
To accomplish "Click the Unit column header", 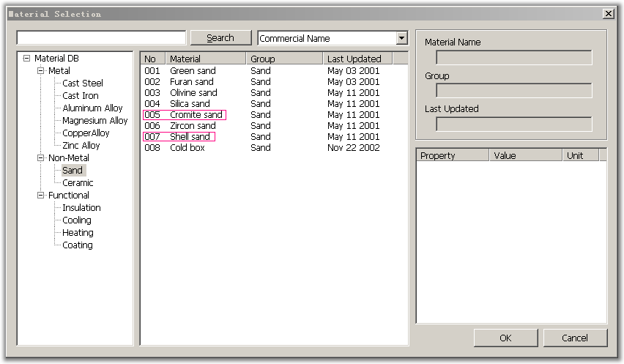I will tap(581, 155).
